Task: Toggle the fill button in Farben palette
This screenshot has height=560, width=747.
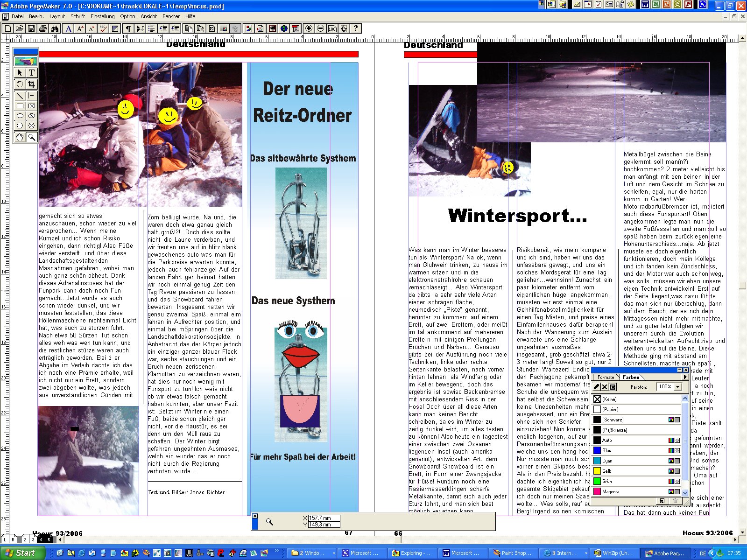Action: pos(605,387)
